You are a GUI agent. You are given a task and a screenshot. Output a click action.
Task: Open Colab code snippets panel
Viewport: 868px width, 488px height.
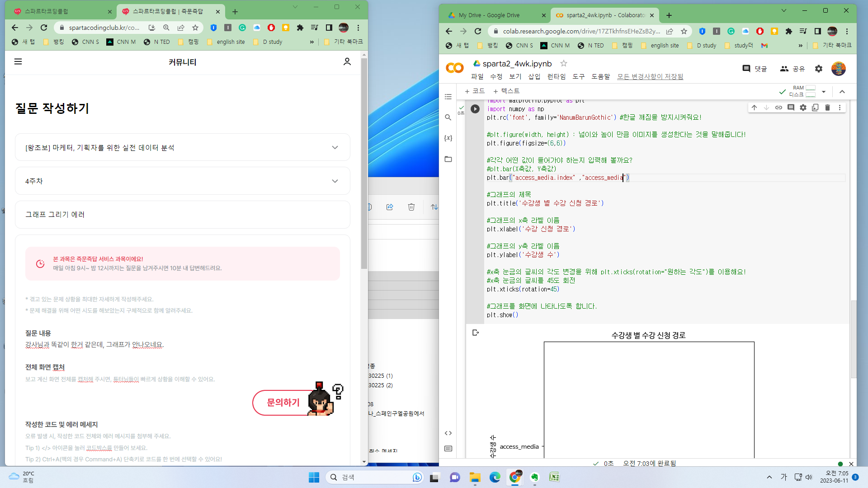[x=448, y=433]
